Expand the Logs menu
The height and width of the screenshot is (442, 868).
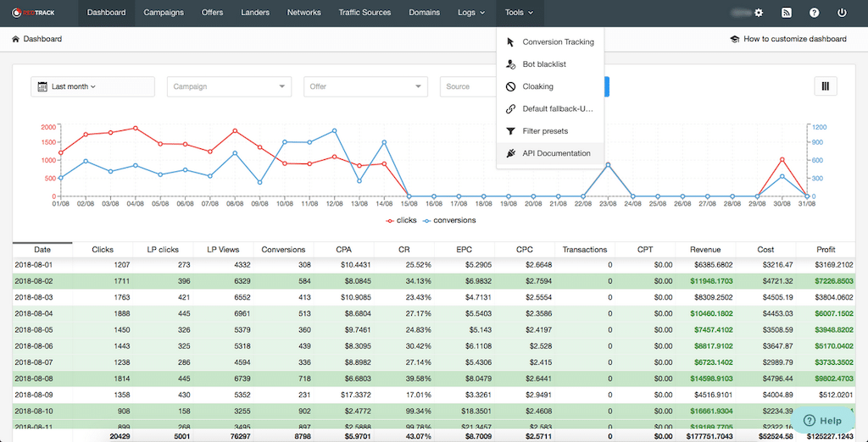470,13
